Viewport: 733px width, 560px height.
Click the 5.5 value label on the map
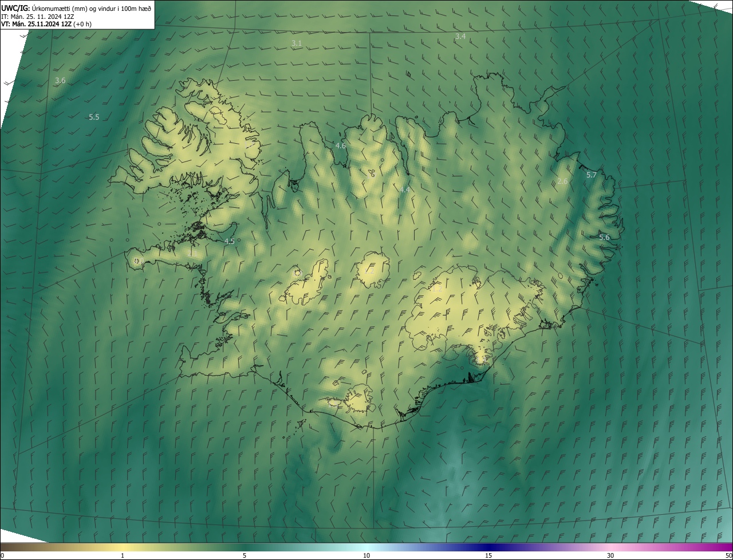(x=94, y=117)
